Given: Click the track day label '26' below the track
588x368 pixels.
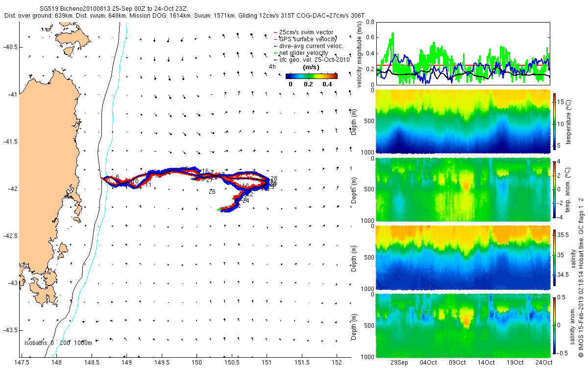Looking at the screenshot, I should coord(212,192).
